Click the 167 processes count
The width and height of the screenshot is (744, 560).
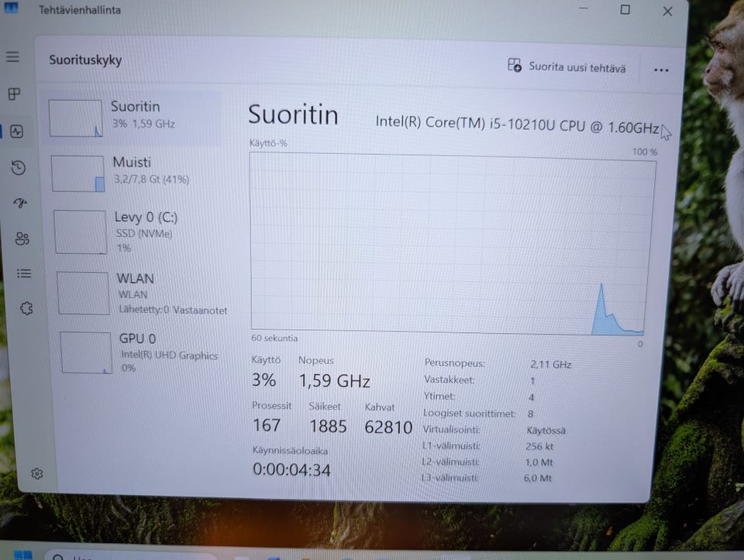(x=267, y=425)
